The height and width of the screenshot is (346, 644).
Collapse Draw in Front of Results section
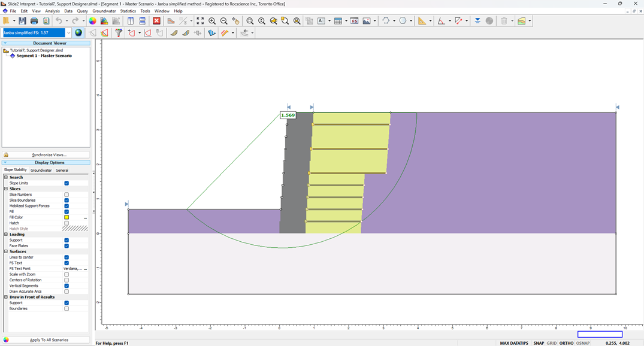(6, 297)
